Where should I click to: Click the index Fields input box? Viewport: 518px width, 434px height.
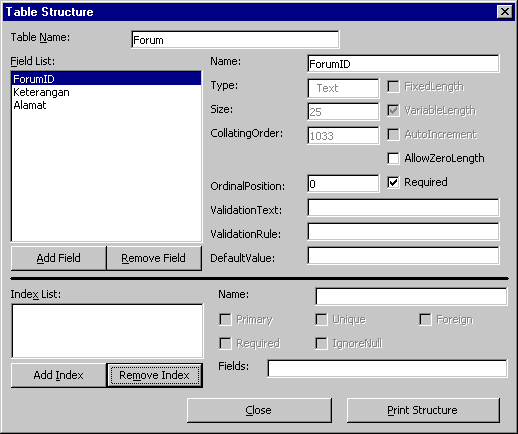point(387,368)
